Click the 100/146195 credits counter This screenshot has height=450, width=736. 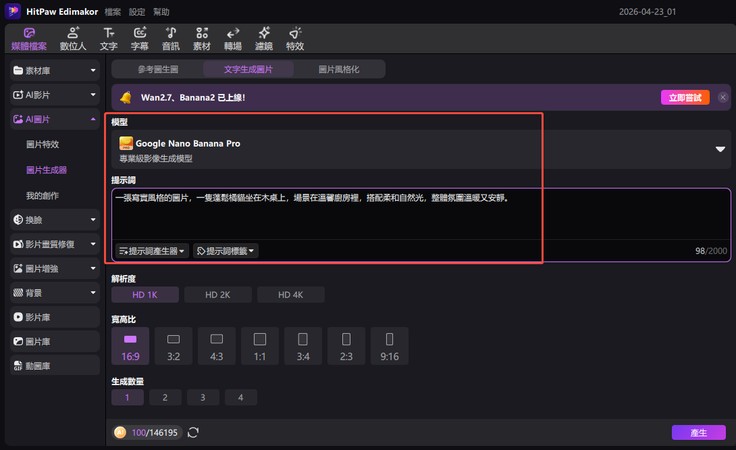pyautogui.click(x=154, y=432)
